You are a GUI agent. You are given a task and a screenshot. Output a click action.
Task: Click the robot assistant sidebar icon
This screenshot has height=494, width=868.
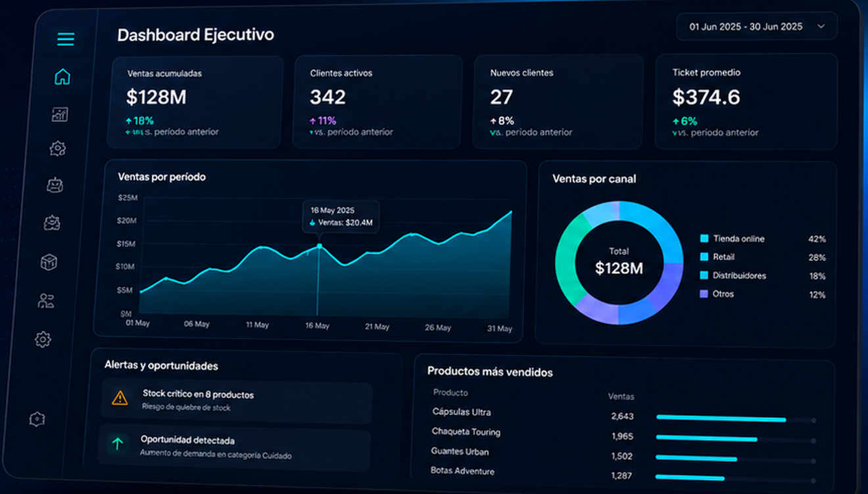coord(55,185)
